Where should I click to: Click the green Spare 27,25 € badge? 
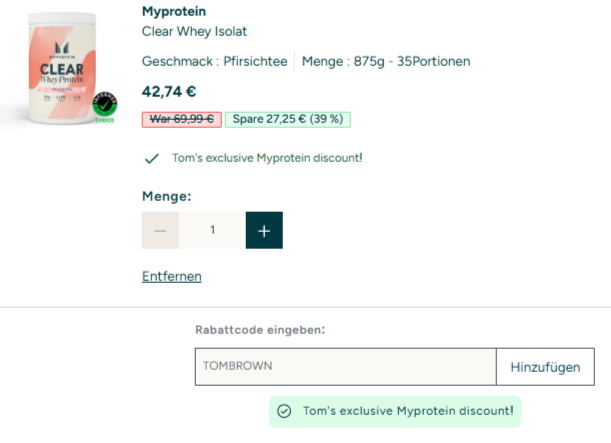287,119
